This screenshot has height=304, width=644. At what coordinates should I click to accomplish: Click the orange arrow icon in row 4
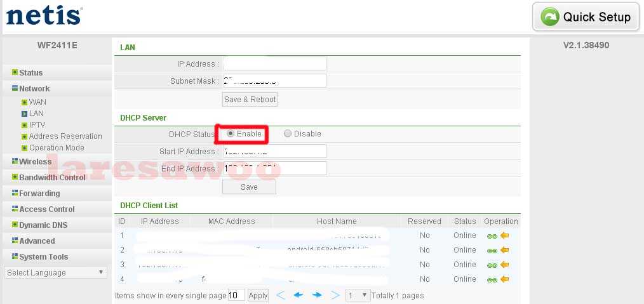[505, 279]
